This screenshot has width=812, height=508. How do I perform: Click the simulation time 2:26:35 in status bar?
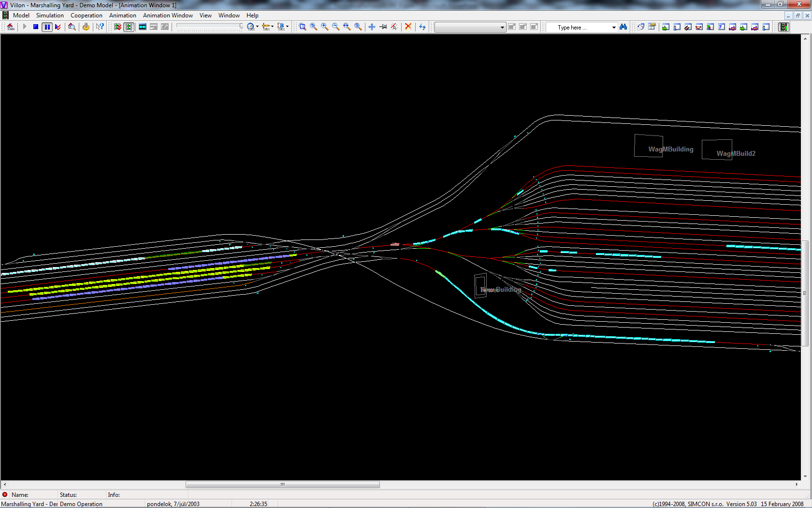pyautogui.click(x=258, y=504)
